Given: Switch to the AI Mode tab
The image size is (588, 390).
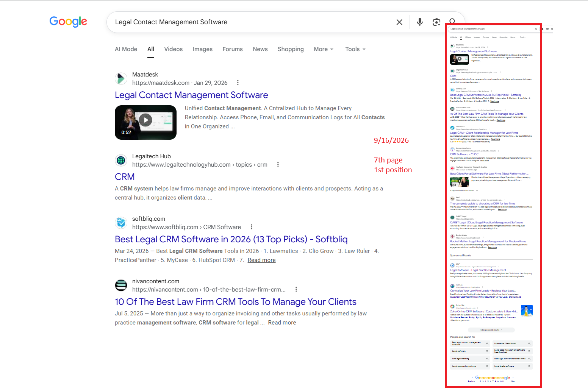Looking at the screenshot, I should pyautogui.click(x=126, y=49).
